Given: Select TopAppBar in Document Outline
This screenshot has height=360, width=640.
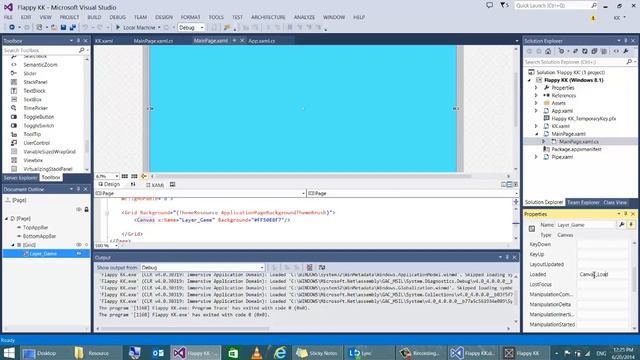Looking at the screenshot, I should coord(36,227).
